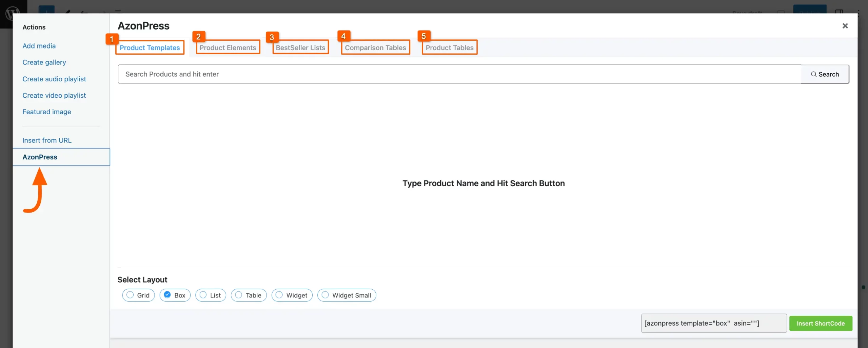This screenshot has height=348, width=868.
Task: Switch to BestSeller Lists tab
Action: click(300, 48)
